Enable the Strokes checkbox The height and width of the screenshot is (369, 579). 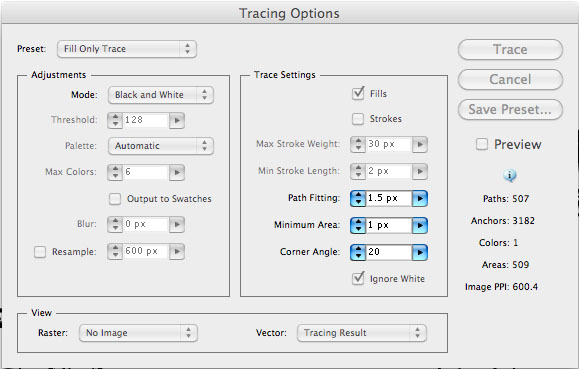point(358,119)
